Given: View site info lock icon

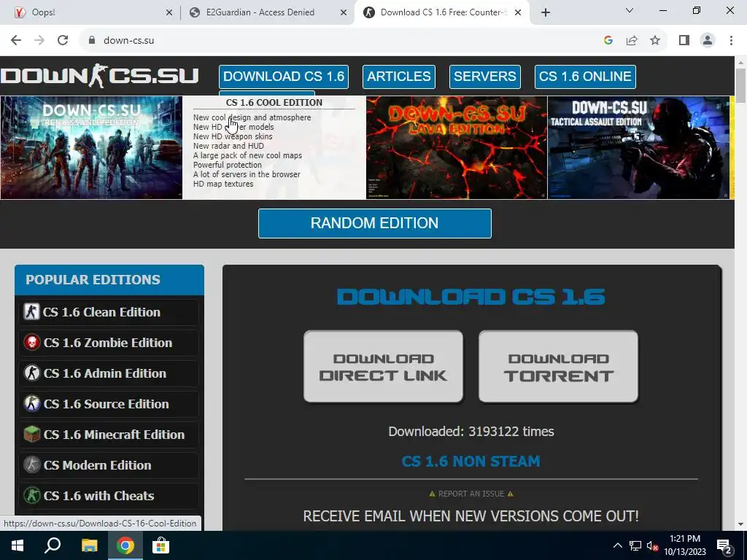Looking at the screenshot, I should pyautogui.click(x=92, y=41).
